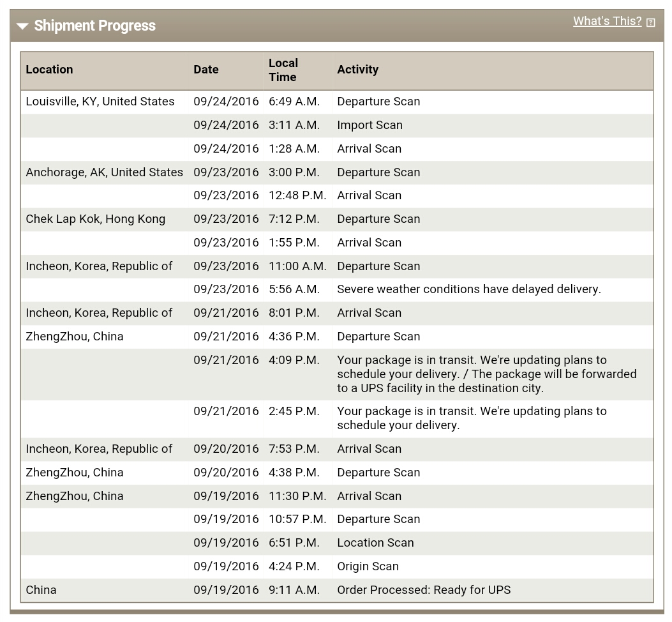Click the Anchorage, AK, United States location
Screen dimensions: 672x622
[104, 172]
